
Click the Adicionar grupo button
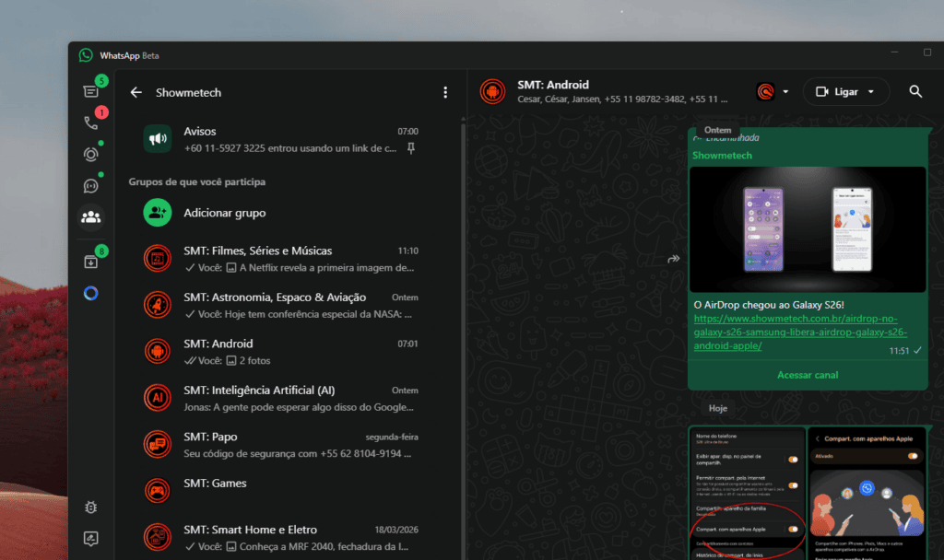click(x=224, y=213)
